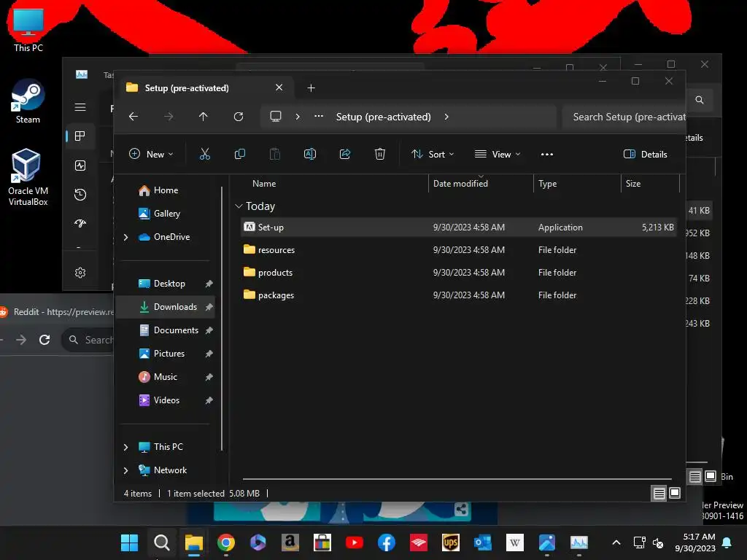Click Search Setup (pre-activated) box
Image resolution: width=747 pixels, height=560 pixels.
click(x=624, y=117)
